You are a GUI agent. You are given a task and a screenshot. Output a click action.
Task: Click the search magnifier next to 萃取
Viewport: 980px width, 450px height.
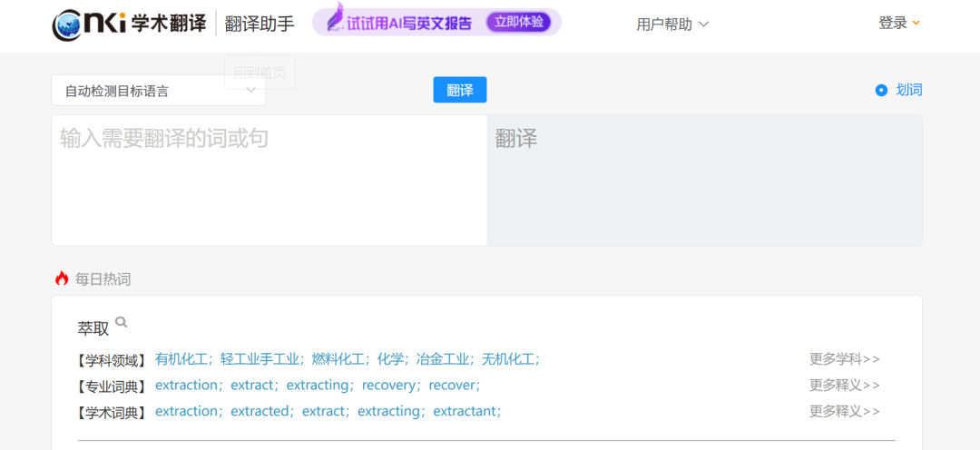point(122,322)
